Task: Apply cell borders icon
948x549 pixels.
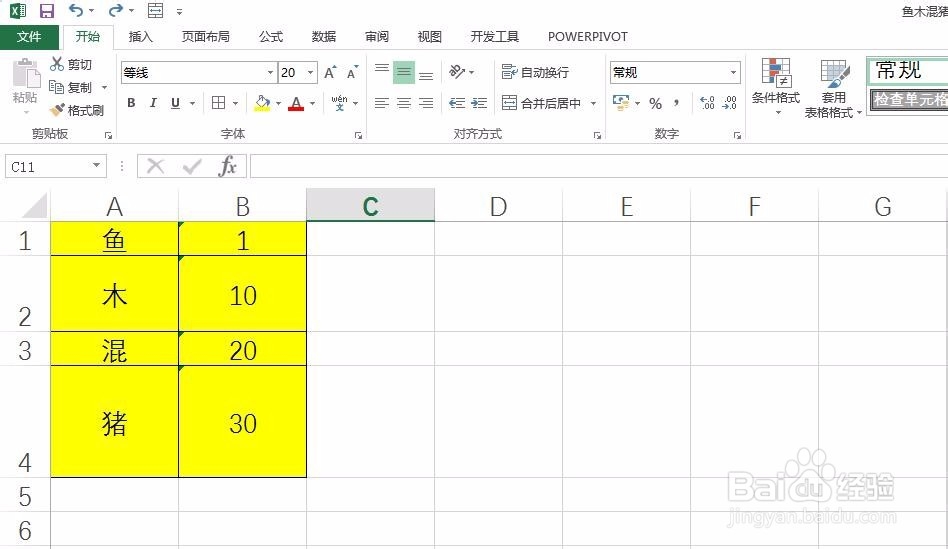Action: click(219, 103)
